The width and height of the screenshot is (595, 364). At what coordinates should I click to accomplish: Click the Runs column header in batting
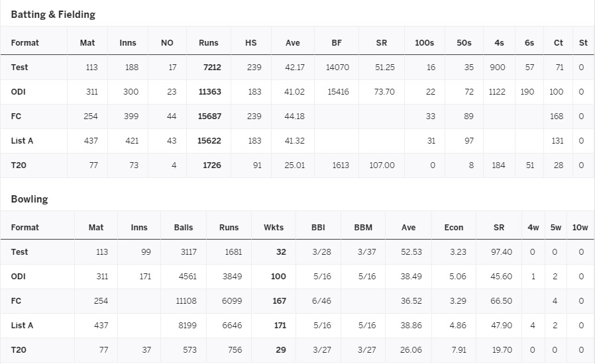coord(208,43)
